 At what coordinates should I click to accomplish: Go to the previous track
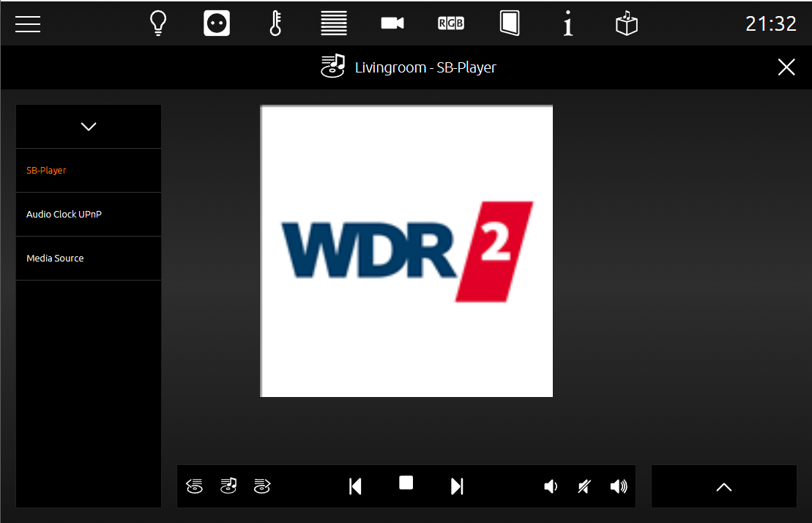(355, 486)
